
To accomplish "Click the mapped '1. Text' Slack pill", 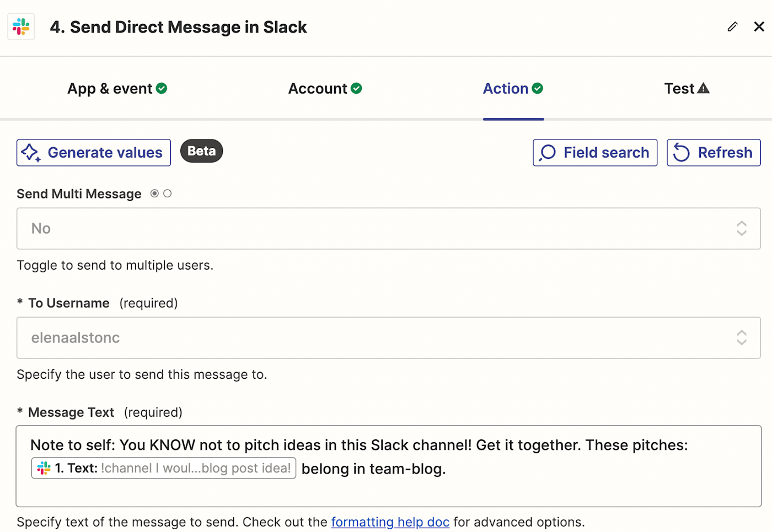I will [x=164, y=468].
